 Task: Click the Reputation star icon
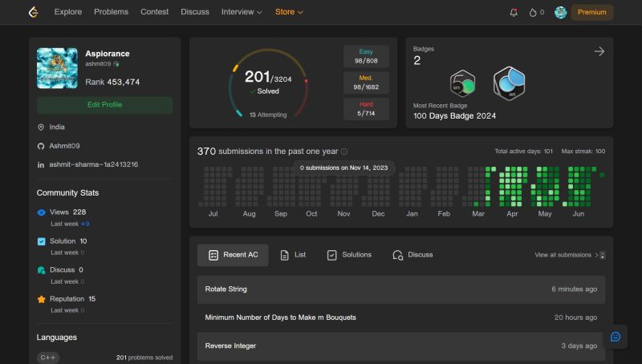click(x=42, y=299)
